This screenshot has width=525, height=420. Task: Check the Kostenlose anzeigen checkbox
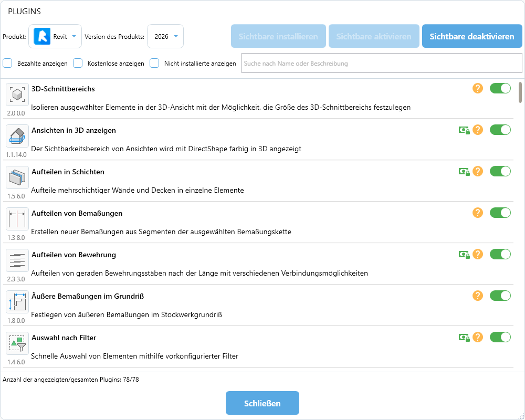78,64
